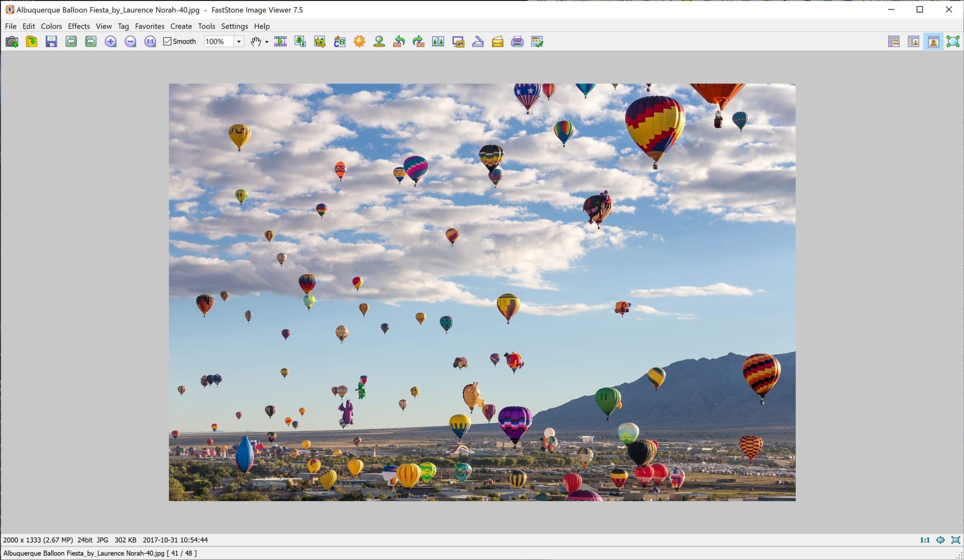Open the Effects menu

[x=79, y=26]
